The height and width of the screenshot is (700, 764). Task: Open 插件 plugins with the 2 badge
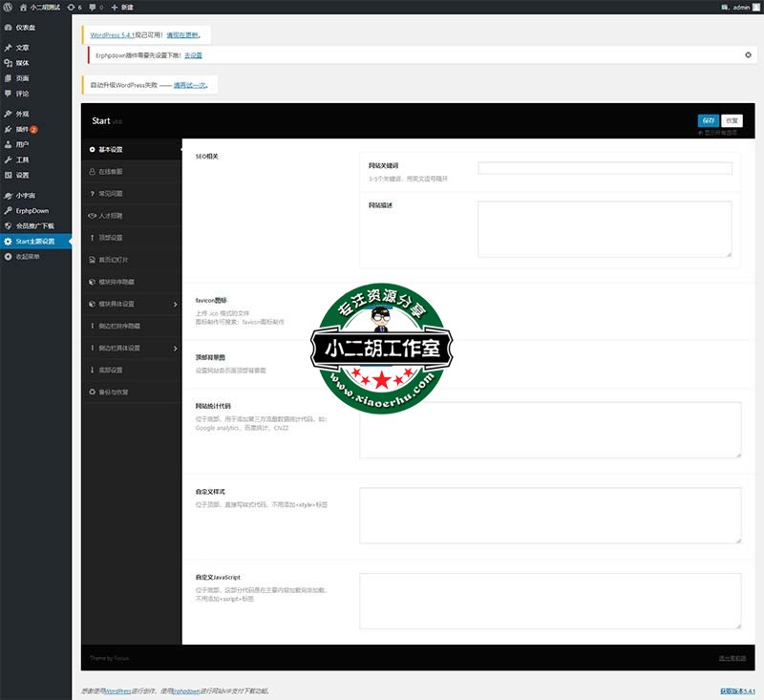pos(21,129)
